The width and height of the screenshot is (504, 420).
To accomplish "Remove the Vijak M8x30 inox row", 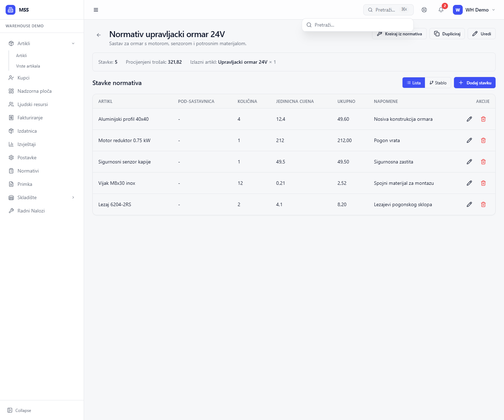I will coord(483,183).
